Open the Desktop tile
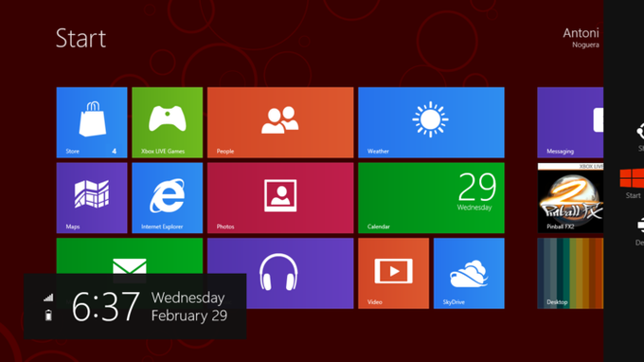 coord(570,273)
